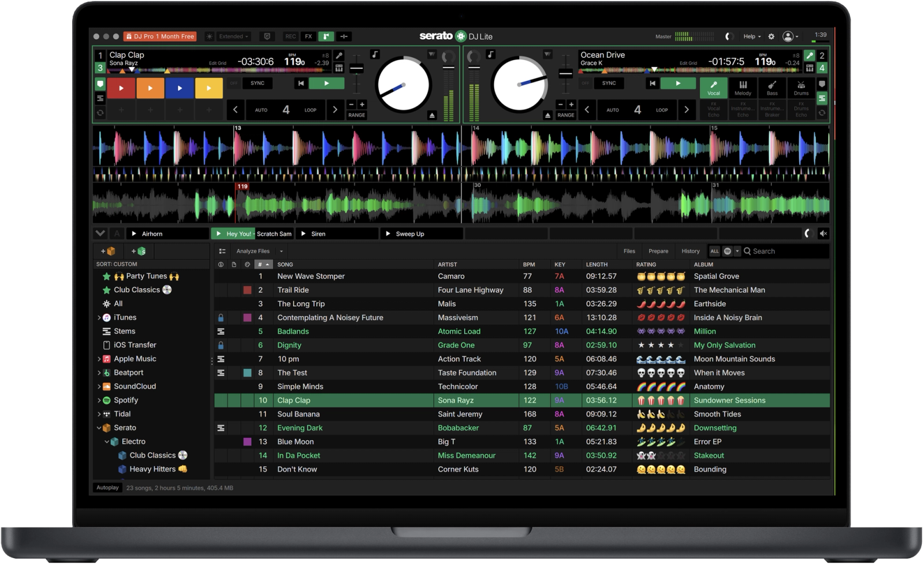Expand the Spotify item
Viewport: 924px width, 565px height.
click(99, 400)
